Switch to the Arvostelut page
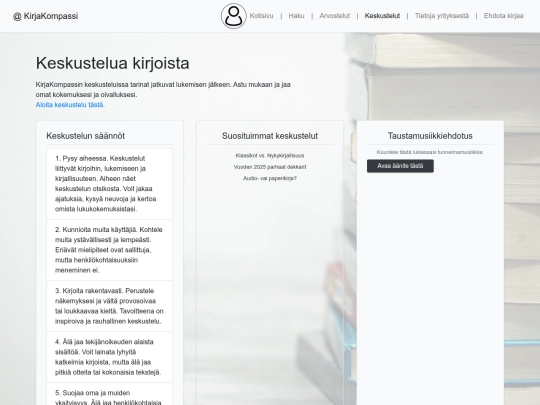 (x=334, y=16)
